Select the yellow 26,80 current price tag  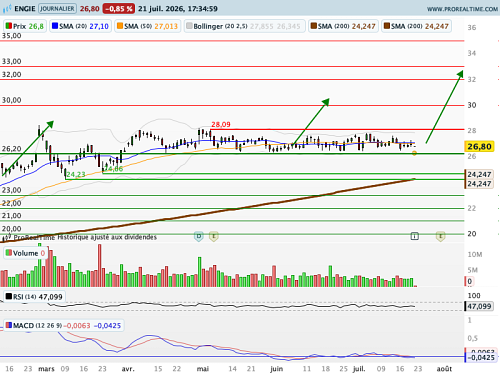click(x=479, y=146)
